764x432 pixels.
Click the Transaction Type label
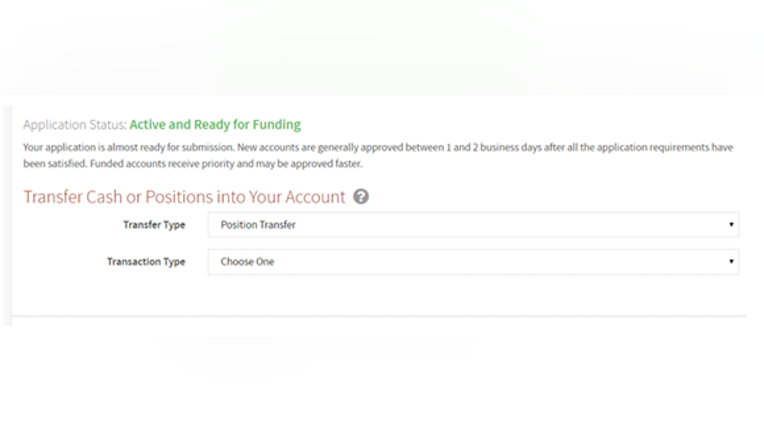(x=146, y=262)
